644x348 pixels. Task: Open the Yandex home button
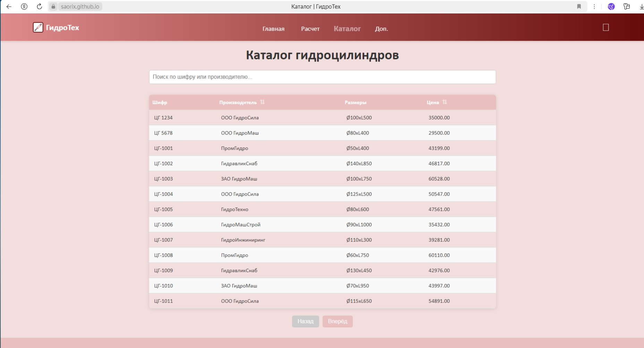[24, 7]
